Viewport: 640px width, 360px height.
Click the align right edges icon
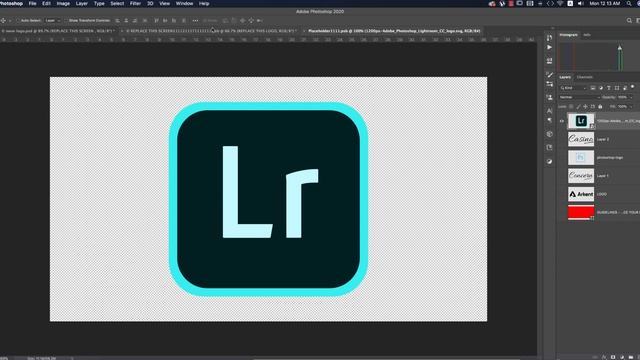(135, 20)
